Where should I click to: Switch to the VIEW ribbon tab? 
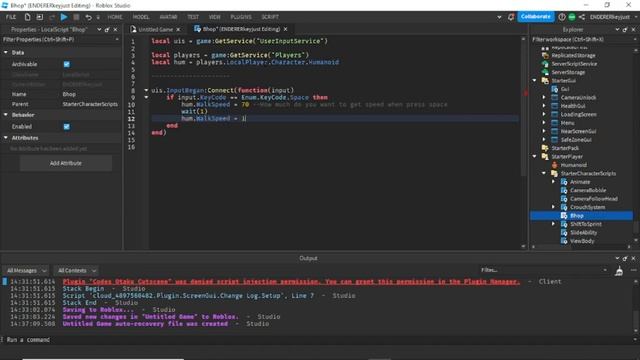pos(214,17)
